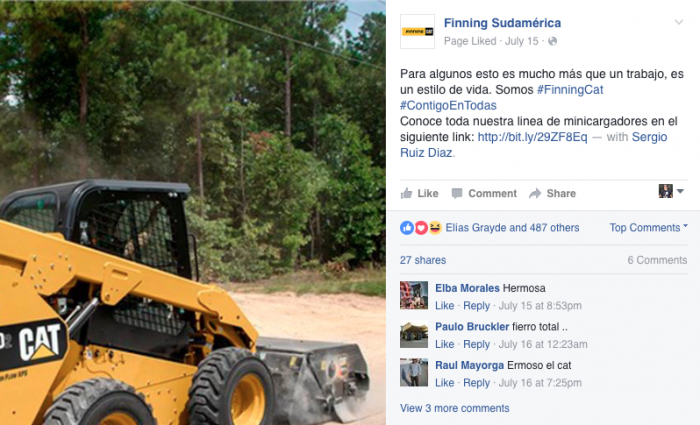Click the globe public-visibility icon
This screenshot has width=700, height=425.
(x=552, y=42)
